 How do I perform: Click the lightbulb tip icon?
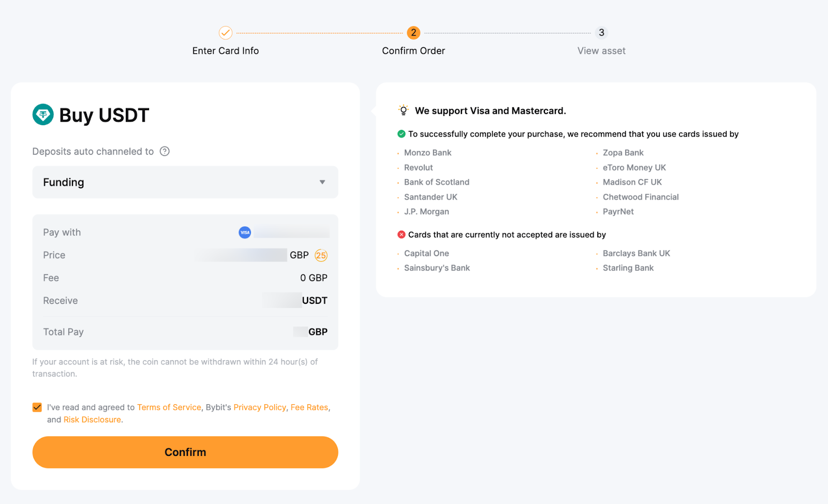(x=403, y=110)
